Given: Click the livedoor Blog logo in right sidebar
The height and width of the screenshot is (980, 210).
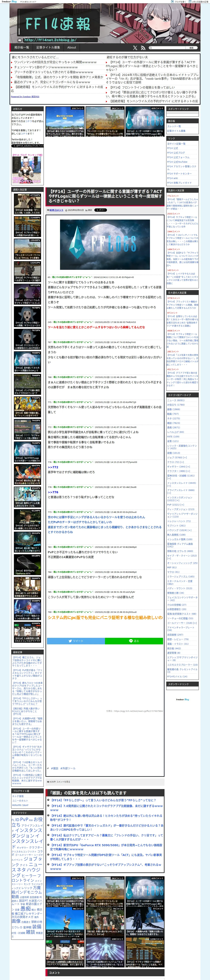Looking at the screenshot, I should [x=182, y=699].
